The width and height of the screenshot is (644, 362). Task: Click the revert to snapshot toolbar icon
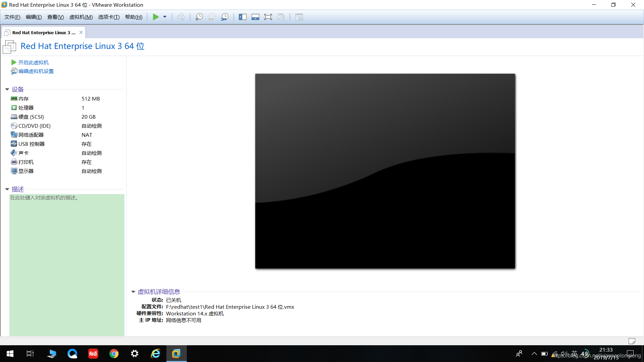[212, 17]
